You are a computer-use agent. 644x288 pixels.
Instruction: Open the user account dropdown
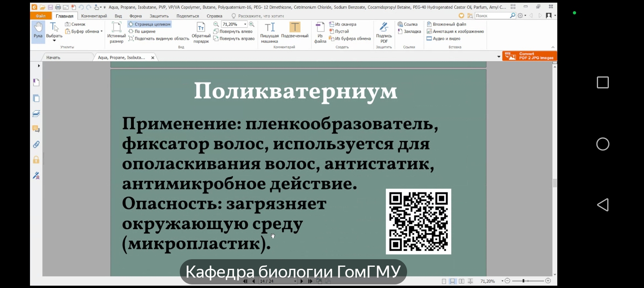[x=551, y=16]
